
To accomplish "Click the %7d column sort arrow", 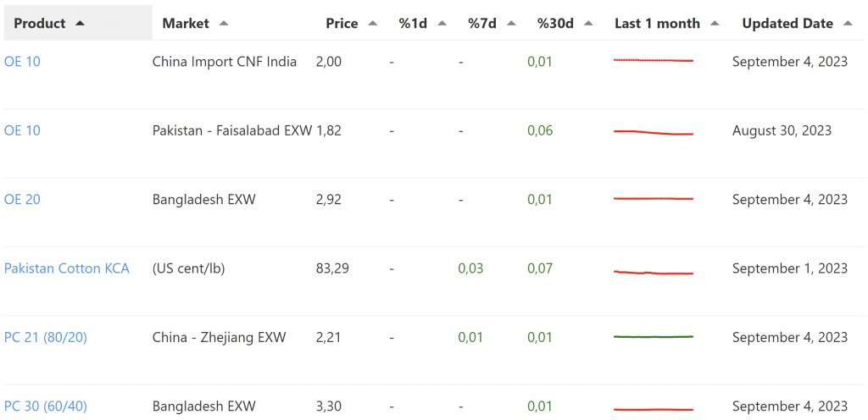I will [511, 24].
